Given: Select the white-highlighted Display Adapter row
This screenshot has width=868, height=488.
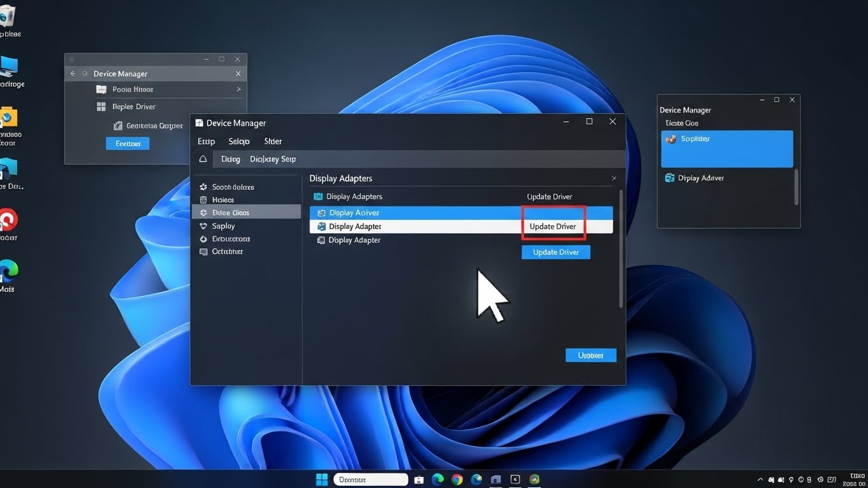Looking at the screenshot, I should click(x=413, y=226).
